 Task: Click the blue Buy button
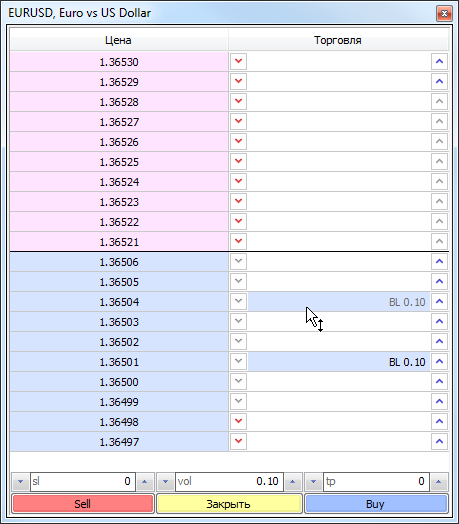376,504
